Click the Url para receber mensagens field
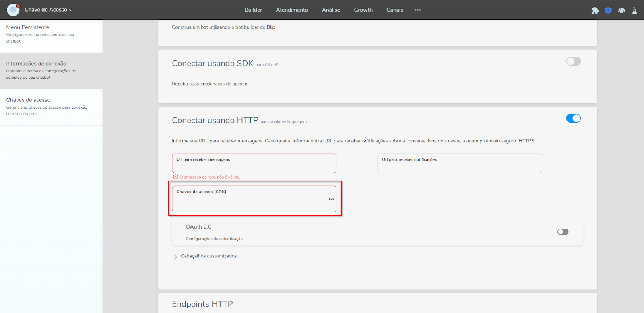Screen dimensions: 644x313 click(254, 166)
